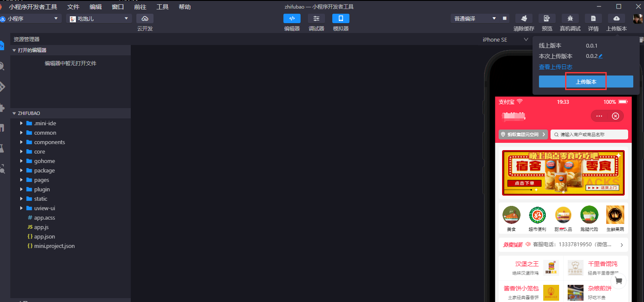
Task: Click the 预览 preview icon
Action: pyautogui.click(x=547, y=18)
